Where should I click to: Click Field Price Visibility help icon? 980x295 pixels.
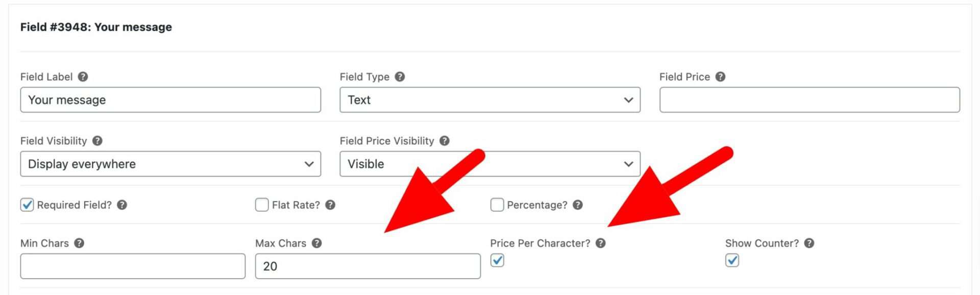pos(445,141)
